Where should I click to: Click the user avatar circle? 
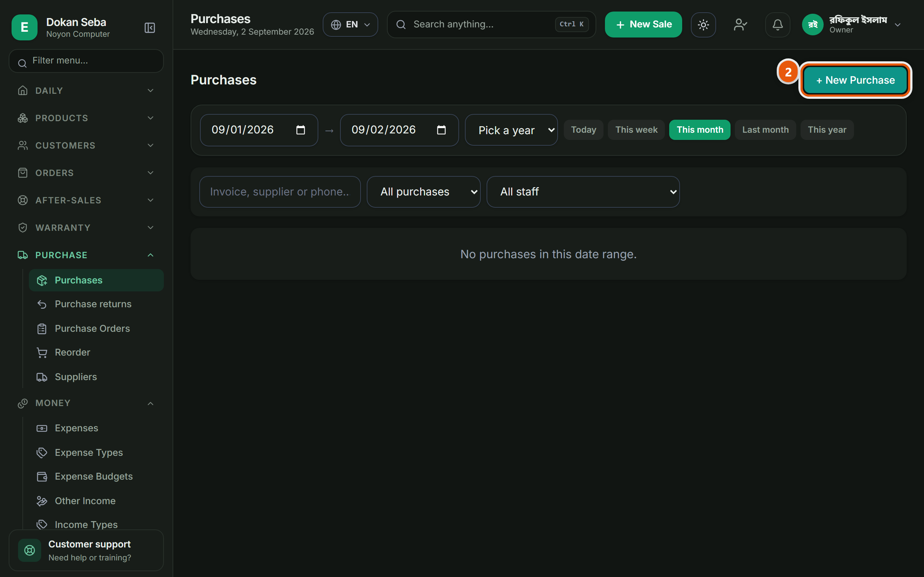[x=812, y=25]
